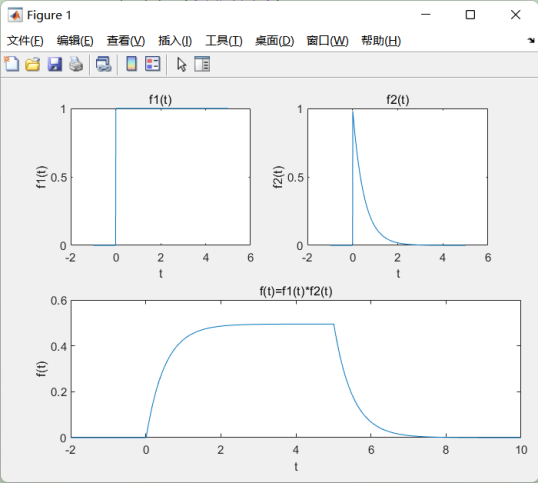Insert a legend from the toolbar
Screen dimensions: 539x484
click(x=153, y=64)
